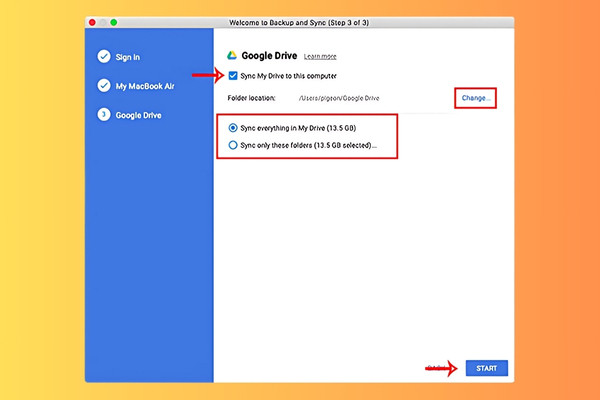The image size is (600, 400).
Task: Click the window title Welcome to Backup and Sync
Action: 299,23
